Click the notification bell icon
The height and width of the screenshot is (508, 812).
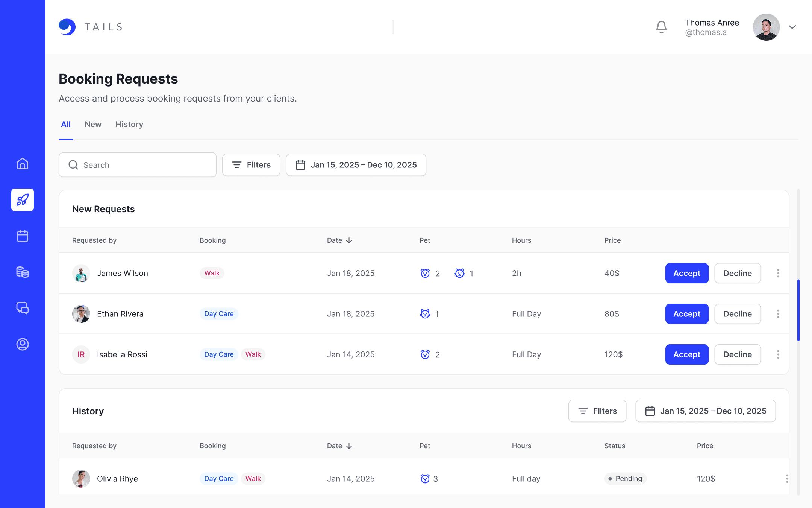[661, 27]
